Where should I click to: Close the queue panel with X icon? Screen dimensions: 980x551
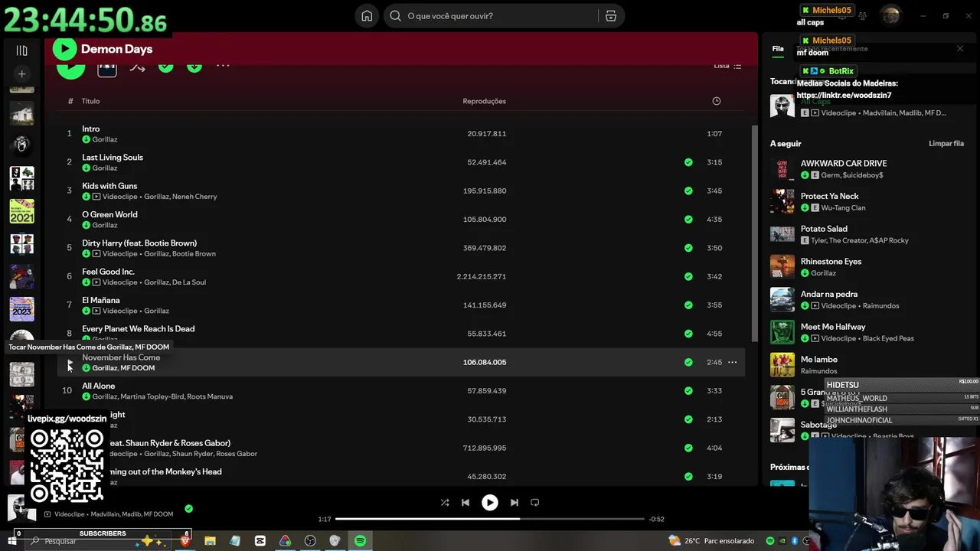click(x=960, y=48)
